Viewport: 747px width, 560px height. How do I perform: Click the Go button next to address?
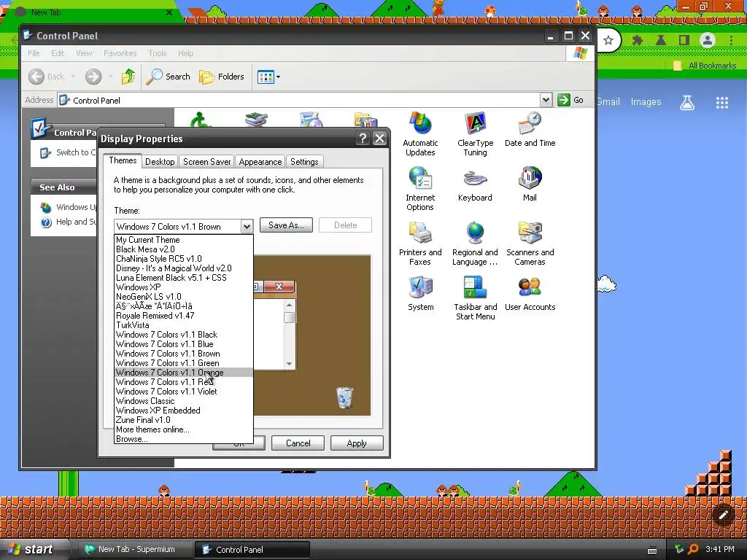571,100
